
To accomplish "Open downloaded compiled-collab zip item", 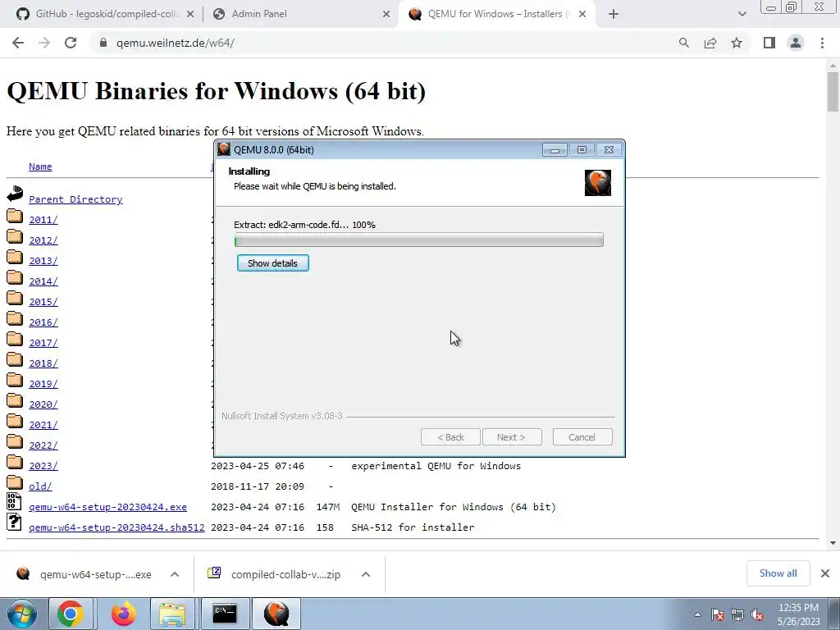I will pos(274,574).
